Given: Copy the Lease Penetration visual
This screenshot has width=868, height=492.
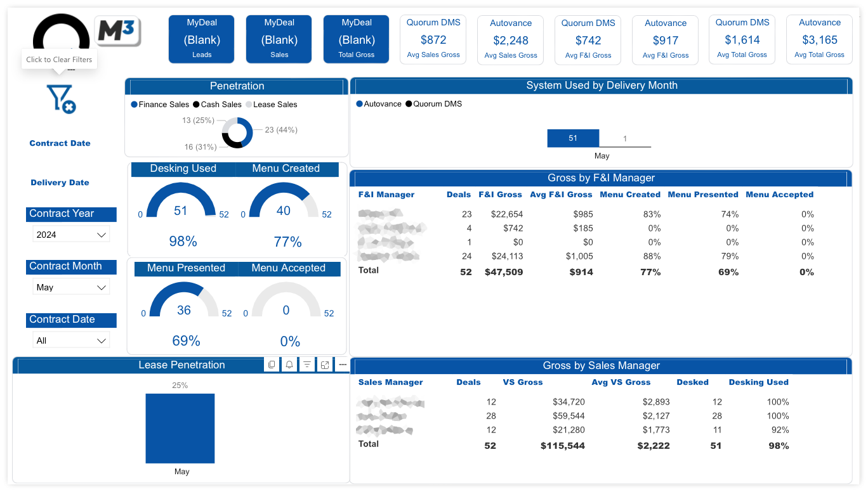Looking at the screenshot, I should (x=272, y=365).
